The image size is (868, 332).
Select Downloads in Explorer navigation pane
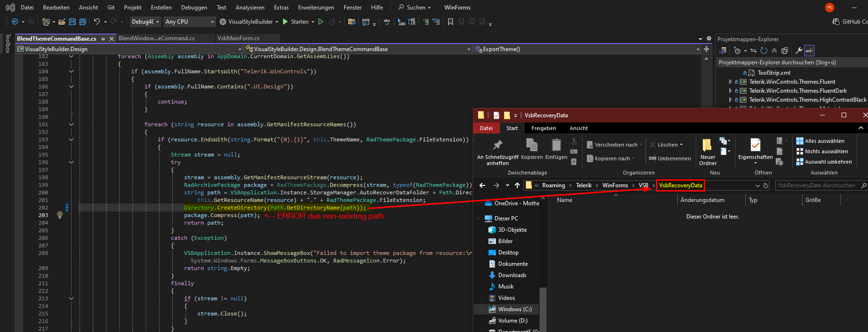pos(512,275)
